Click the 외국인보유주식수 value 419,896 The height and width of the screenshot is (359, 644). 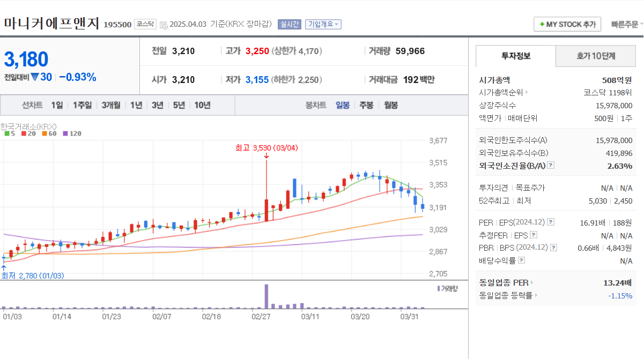(619, 153)
